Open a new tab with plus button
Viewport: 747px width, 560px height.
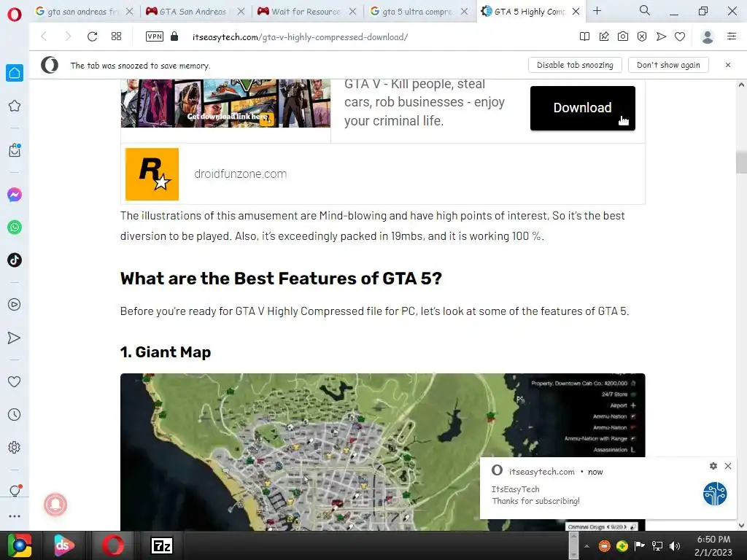[x=597, y=10]
